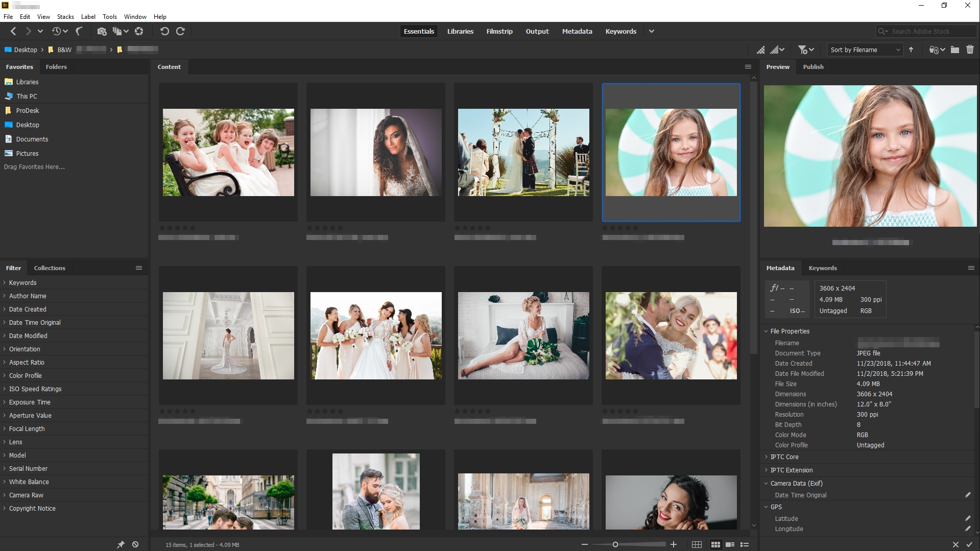Rotate the selected image counterclockwise

(x=164, y=31)
